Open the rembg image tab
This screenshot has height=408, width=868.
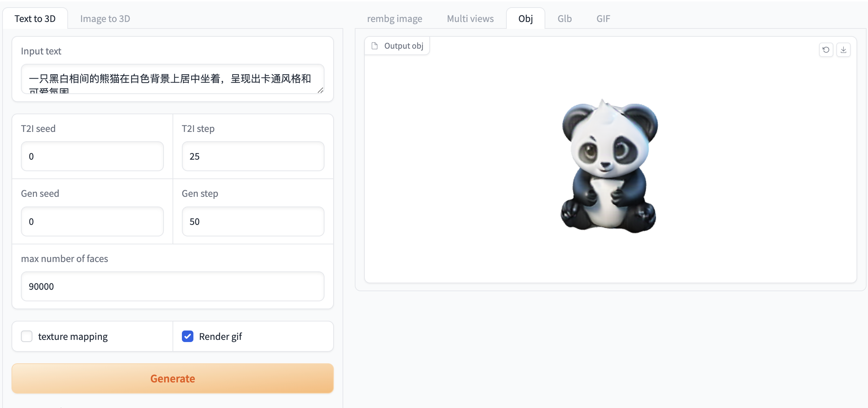[x=394, y=19]
